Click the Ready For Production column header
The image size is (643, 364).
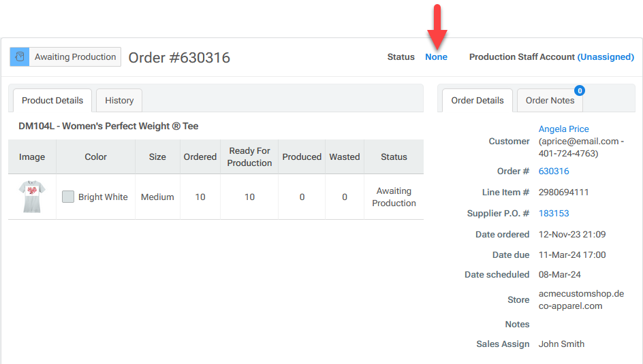[x=249, y=156]
